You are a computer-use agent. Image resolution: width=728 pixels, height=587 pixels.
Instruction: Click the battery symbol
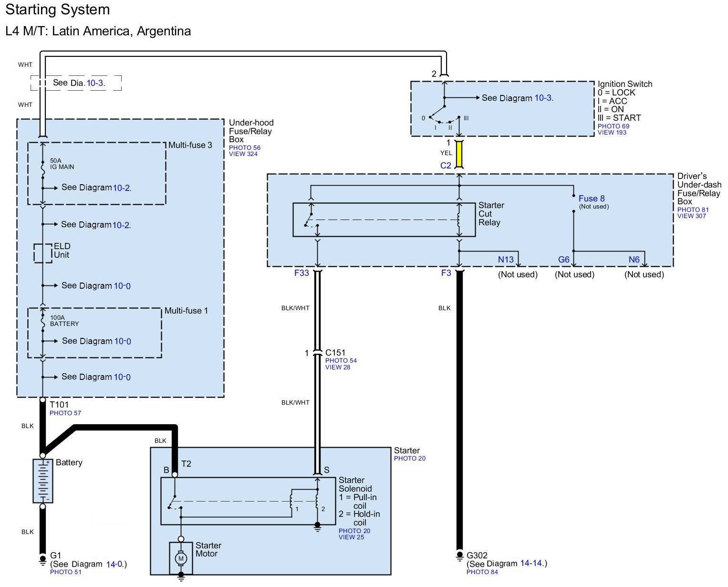(42, 481)
